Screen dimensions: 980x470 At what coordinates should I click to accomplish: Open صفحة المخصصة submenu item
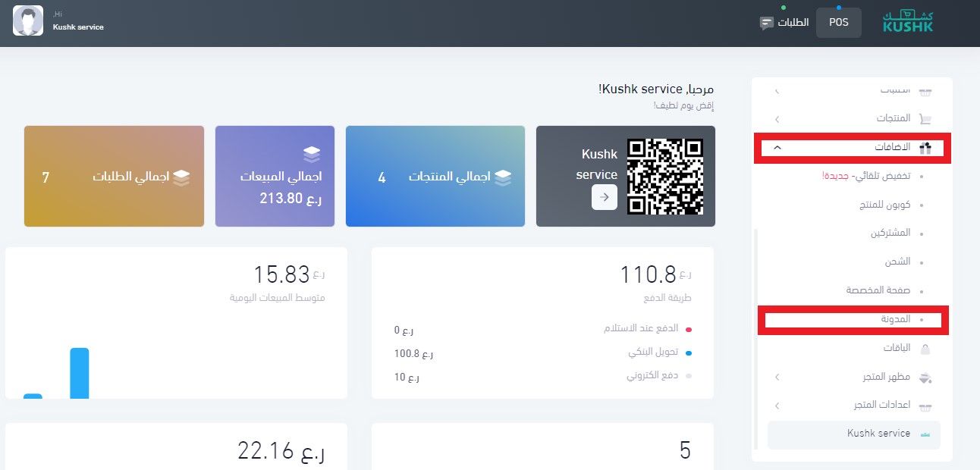(x=878, y=291)
